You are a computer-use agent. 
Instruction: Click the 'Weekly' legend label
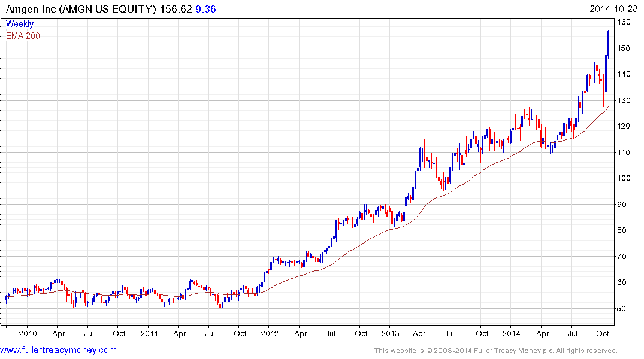coord(20,24)
